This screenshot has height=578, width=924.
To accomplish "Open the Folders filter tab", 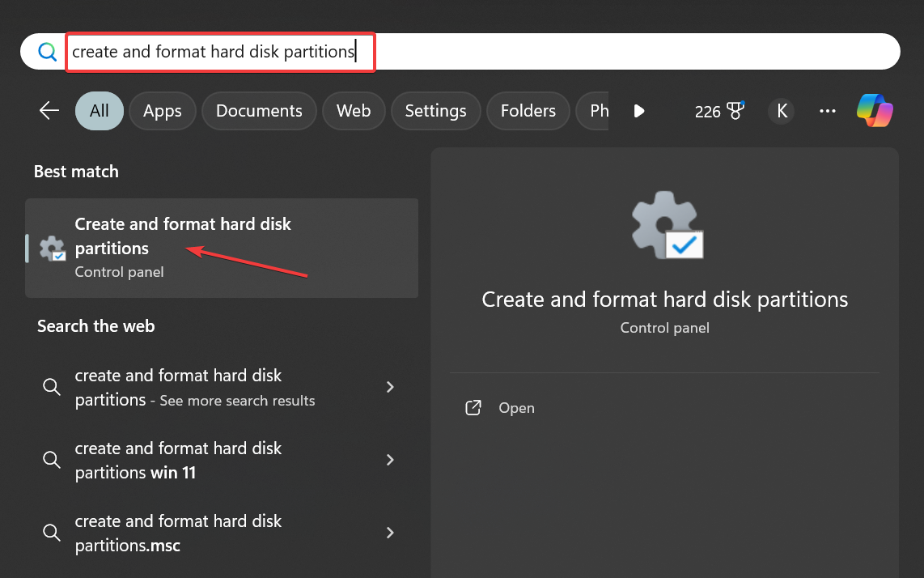I will [528, 111].
